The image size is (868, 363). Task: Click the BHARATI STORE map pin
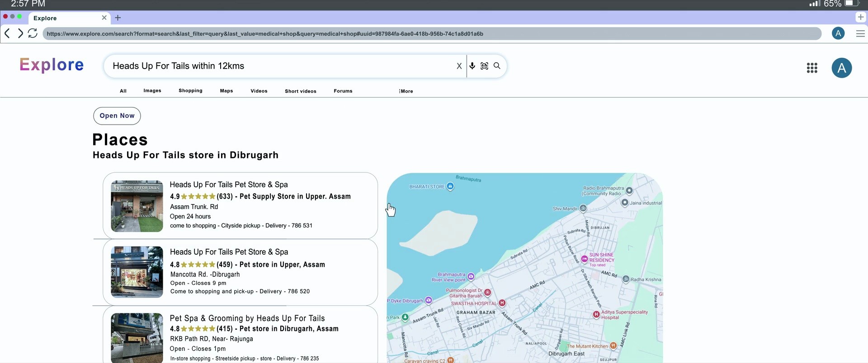click(x=450, y=186)
